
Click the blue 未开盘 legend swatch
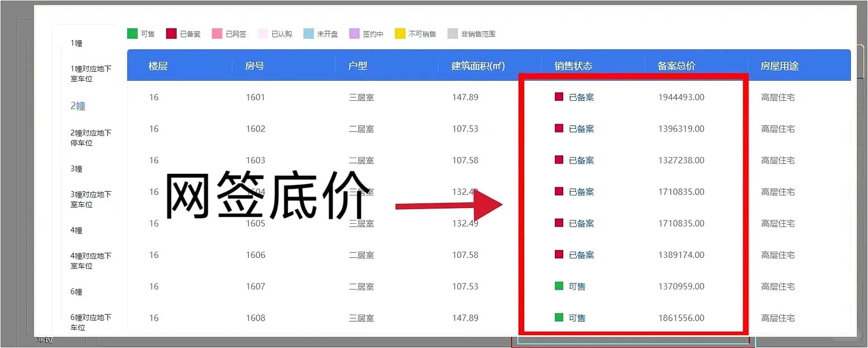309,33
